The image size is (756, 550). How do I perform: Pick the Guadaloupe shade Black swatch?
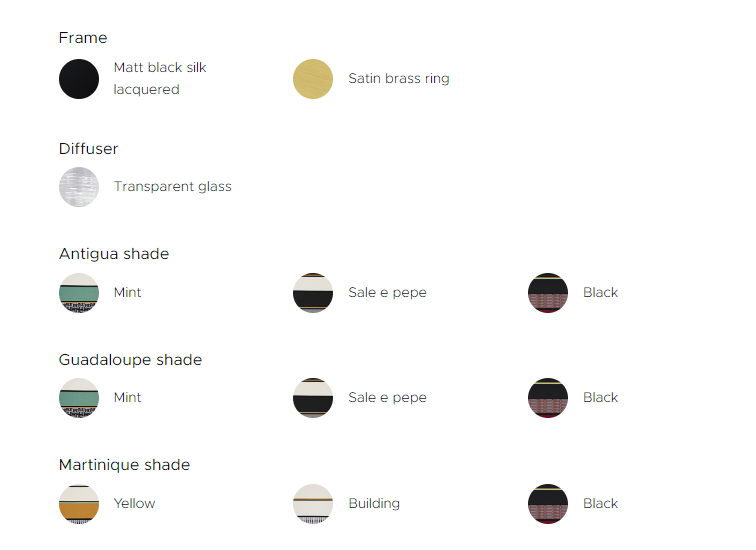[x=548, y=398]
